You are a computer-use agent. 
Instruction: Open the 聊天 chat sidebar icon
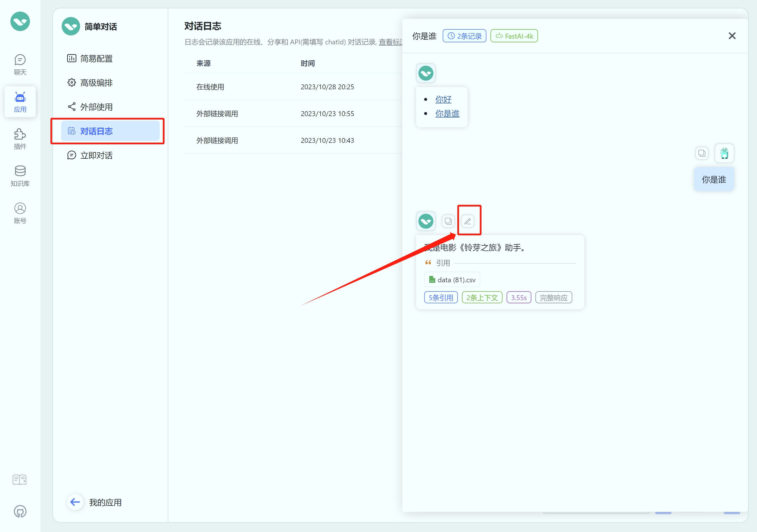[x=20, y=65]
